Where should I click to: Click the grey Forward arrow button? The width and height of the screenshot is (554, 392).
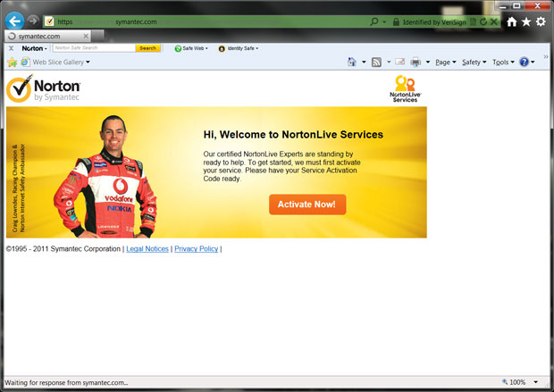click(x=33, y=21)
